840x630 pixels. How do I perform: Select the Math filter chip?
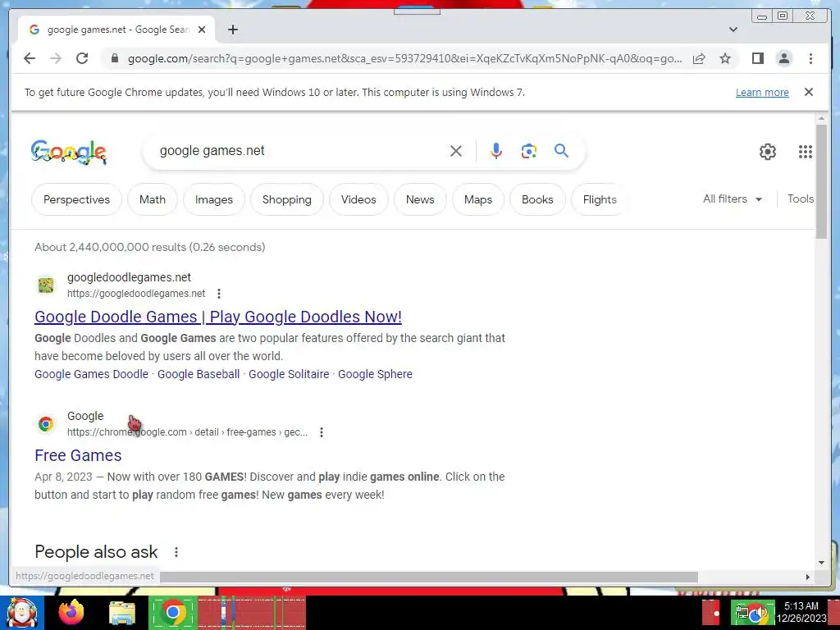tap(152, 199)
